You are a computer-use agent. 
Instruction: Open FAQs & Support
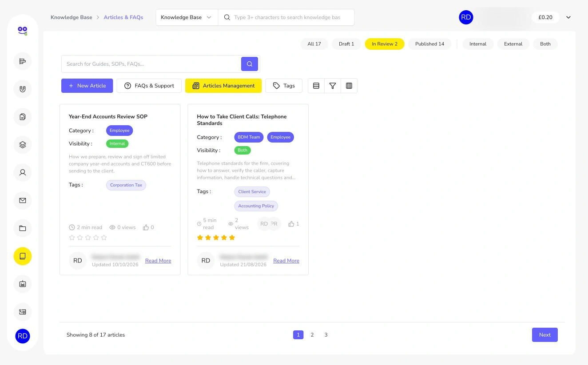point(149,86)
